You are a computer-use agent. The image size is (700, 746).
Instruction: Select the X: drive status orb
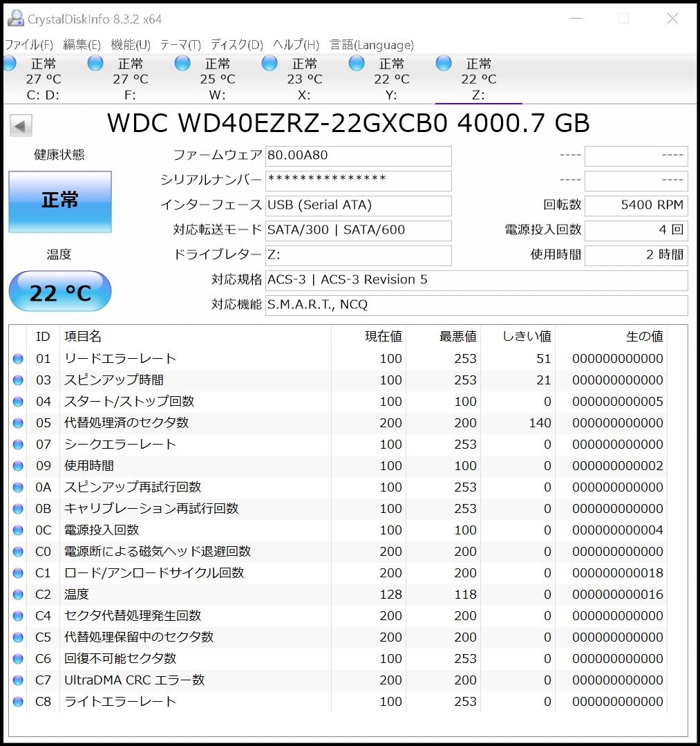(x=269, y=64)
